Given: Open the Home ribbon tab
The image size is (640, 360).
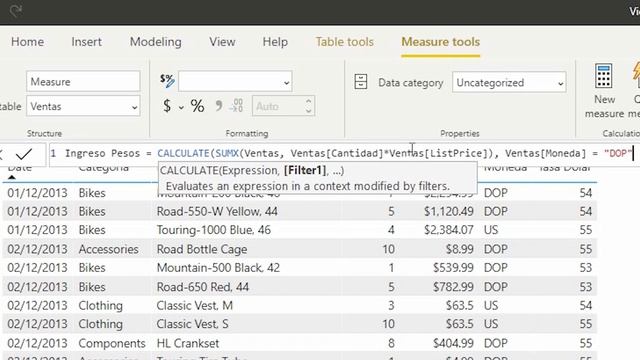Looking at the screenshot, I should pos(27,42).
